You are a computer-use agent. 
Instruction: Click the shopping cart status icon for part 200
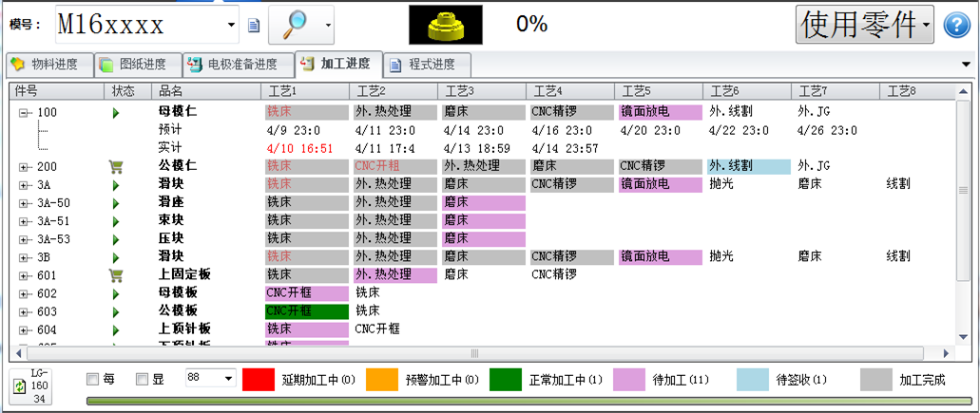tap(117, 166)
